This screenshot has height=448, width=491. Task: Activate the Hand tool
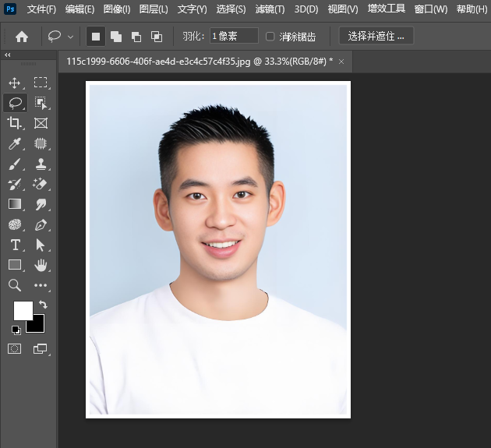(x=41, y=265)
